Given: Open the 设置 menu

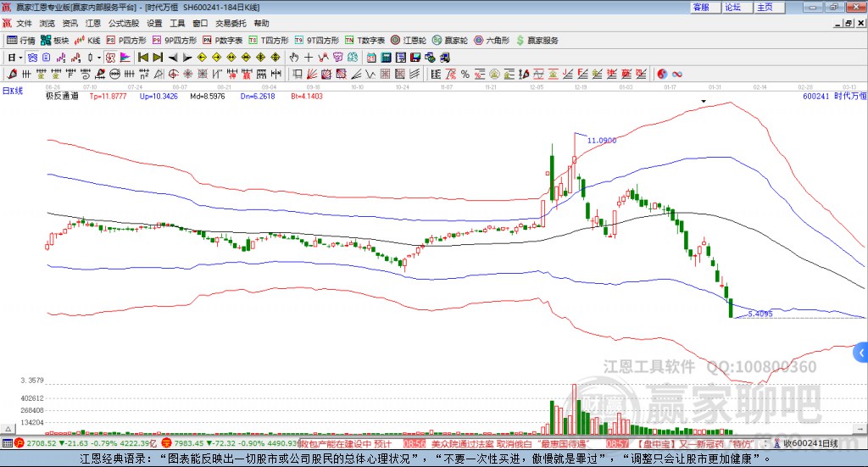Looking at the screenshot, I should point(154,23).
